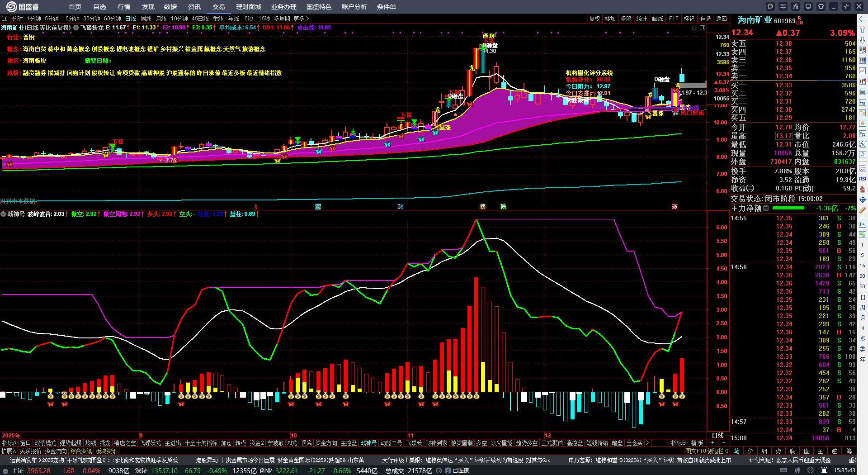Switch to the 1分钟 period
The image size is (868, 475).
tap(34, 19)
